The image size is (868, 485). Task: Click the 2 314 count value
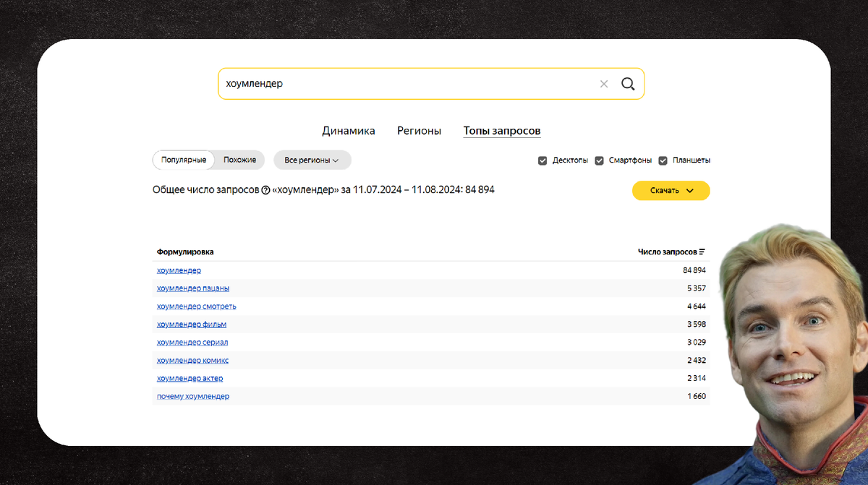(x=696, y=379)
